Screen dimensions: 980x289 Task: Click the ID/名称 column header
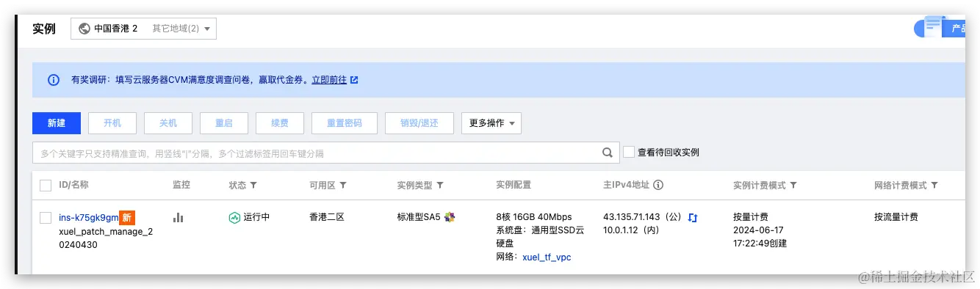[73, 186]
